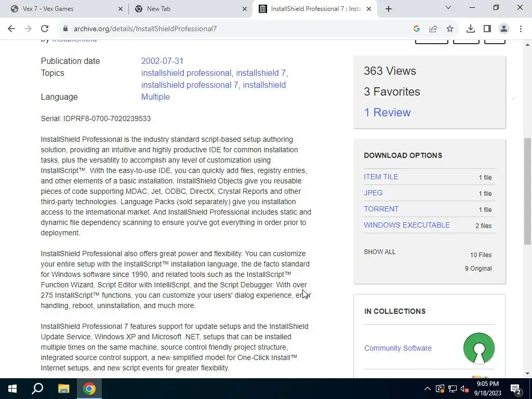
Task: Open the Multiple language link
Action: (155, 97)
